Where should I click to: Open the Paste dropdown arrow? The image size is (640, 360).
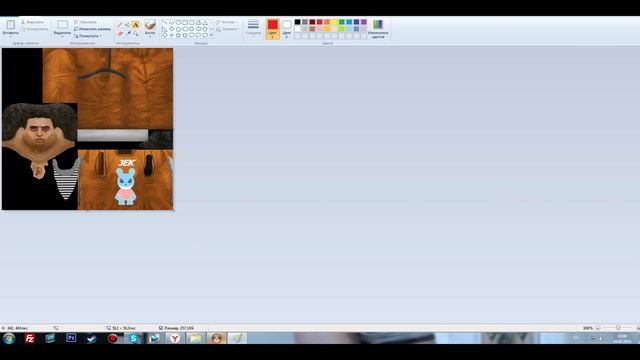click(11, 36)
